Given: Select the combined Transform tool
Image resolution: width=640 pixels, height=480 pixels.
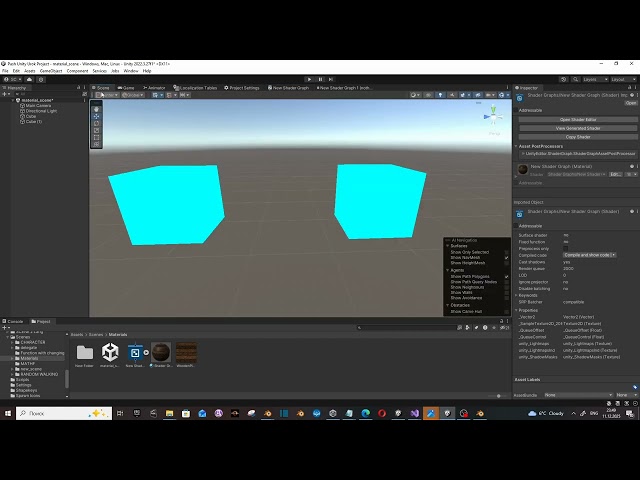Looking at the screenshot, I should point(96,144).
